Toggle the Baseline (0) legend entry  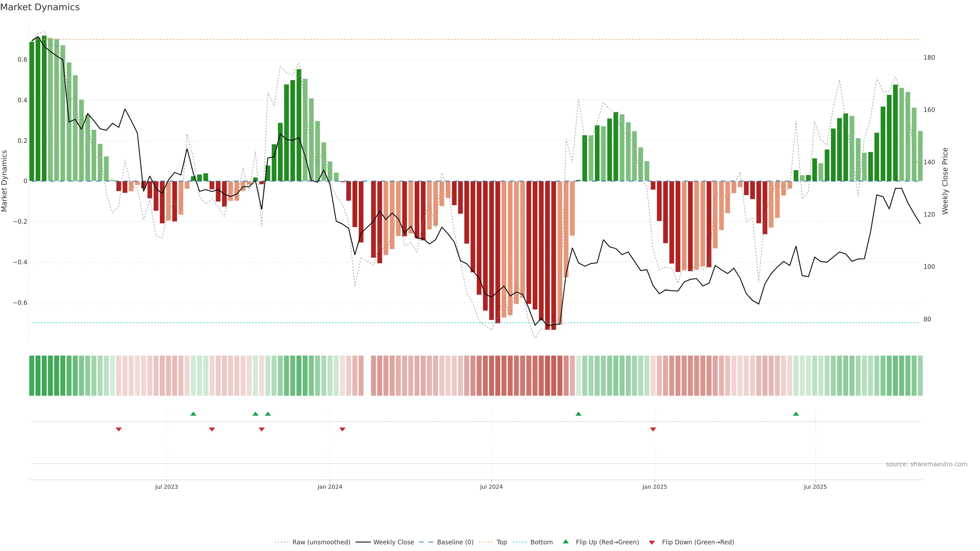[455, 542]
